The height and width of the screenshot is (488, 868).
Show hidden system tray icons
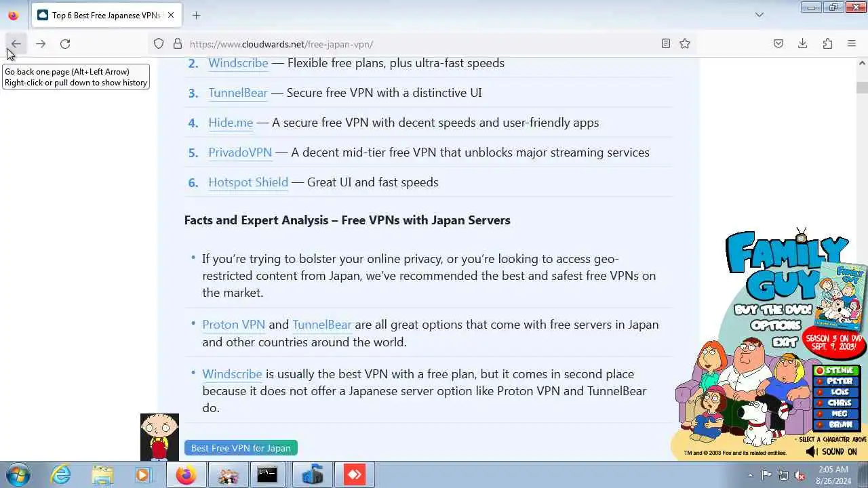pos(750,475)
